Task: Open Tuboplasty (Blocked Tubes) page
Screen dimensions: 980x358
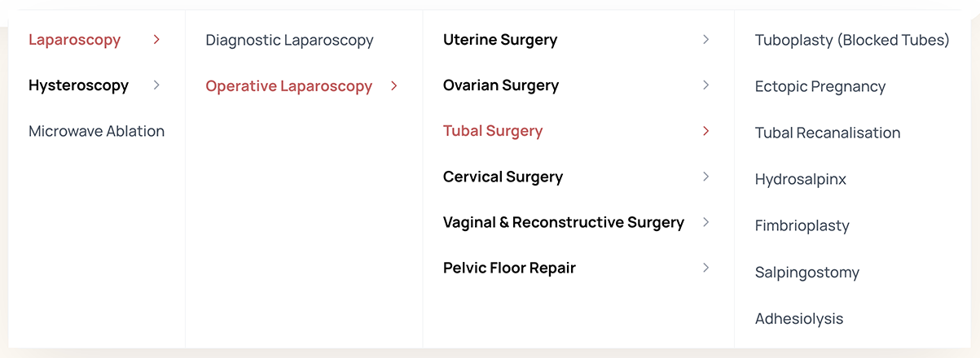Action: pyautogui.click(x=852, y=40)
